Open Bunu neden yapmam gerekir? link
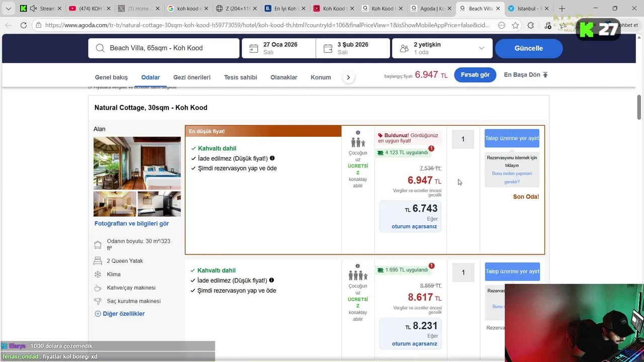The width and height of the screenshot is (644, 362). [x=512, y=177]
